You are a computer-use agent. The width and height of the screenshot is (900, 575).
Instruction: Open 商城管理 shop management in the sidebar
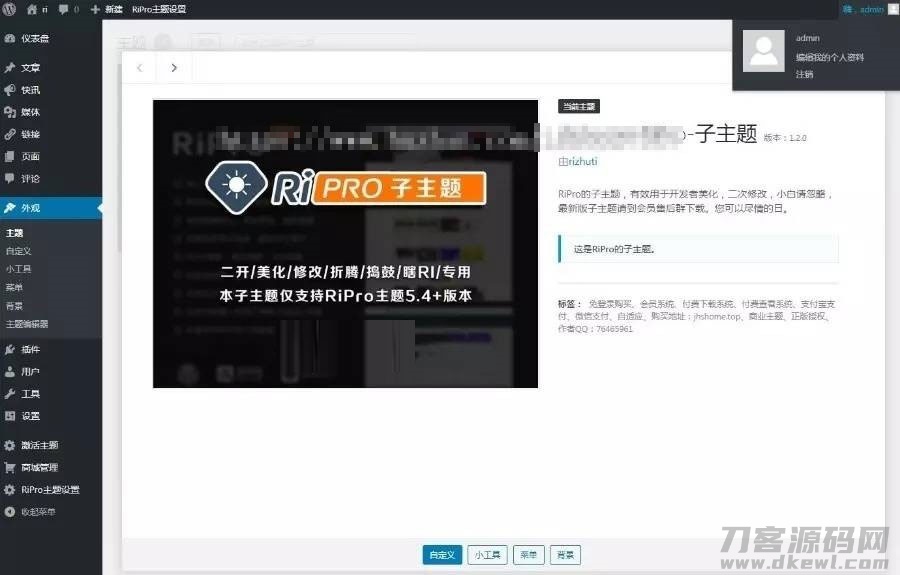pyautogui.click(x=39, y=467)
